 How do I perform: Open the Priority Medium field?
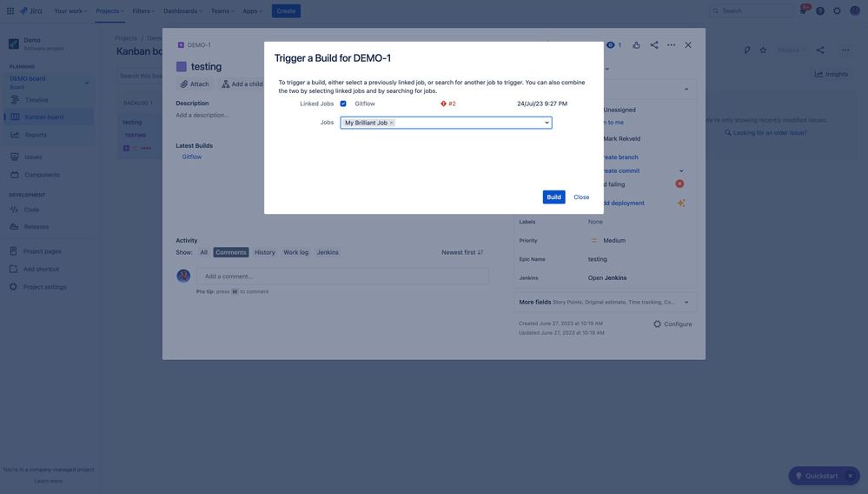click(608, 240)
